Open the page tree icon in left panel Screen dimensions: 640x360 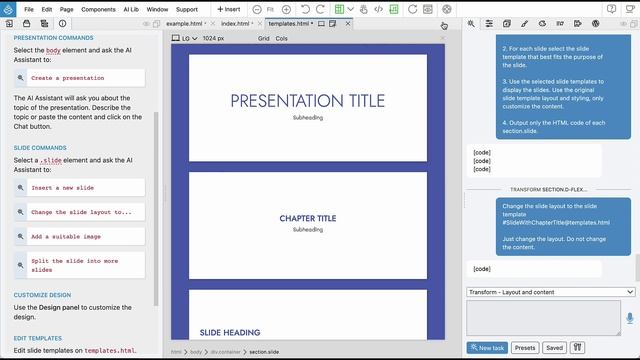pyautogui.click(x=44, y=24)
